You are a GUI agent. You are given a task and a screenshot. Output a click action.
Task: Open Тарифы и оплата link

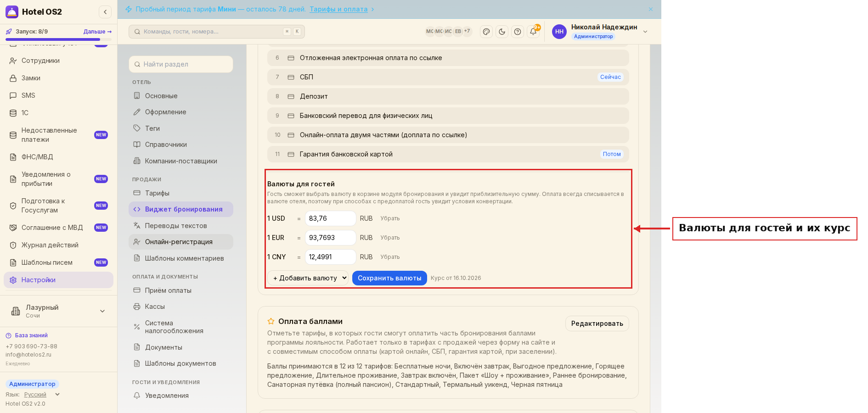(x=338, y=9)
